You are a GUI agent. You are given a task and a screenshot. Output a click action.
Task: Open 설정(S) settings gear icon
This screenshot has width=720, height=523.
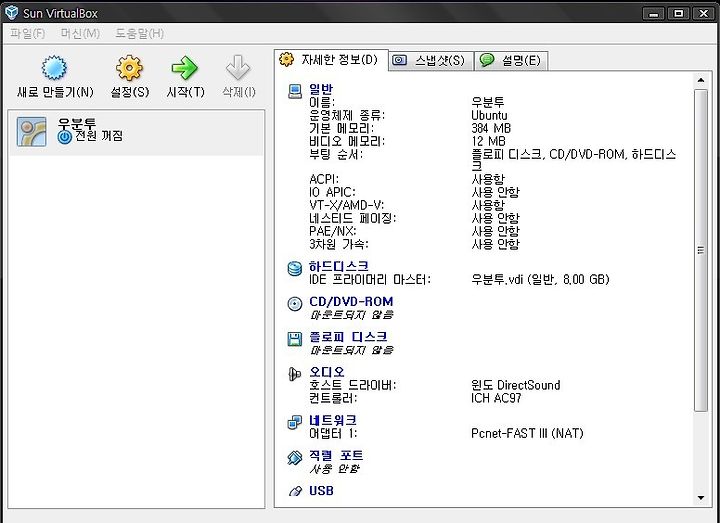click(x=129, y=68)
